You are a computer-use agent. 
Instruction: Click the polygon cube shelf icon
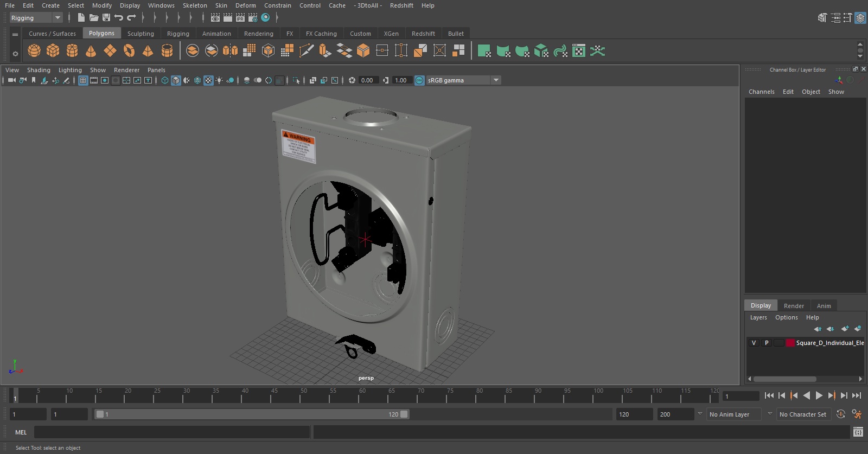coord(53,51)
